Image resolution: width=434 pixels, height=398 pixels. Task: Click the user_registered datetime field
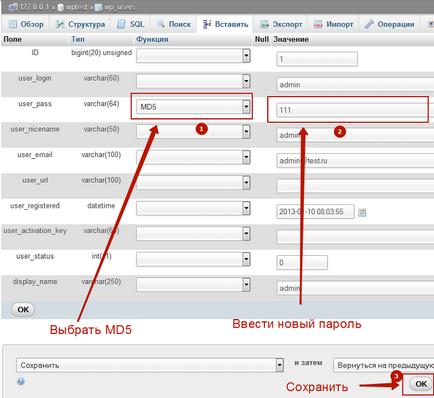pyautogui.click(x=315, y=212)
